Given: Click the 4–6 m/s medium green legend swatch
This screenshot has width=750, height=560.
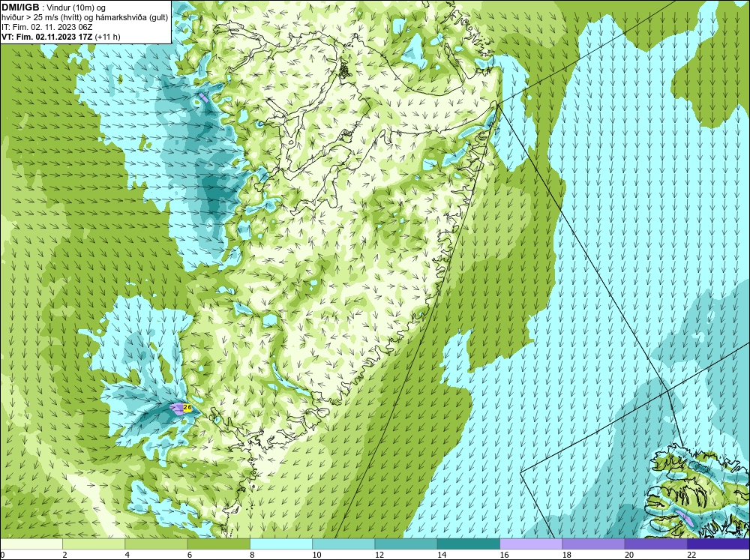Looking at the screenshot, I should (x=156, y=544).
